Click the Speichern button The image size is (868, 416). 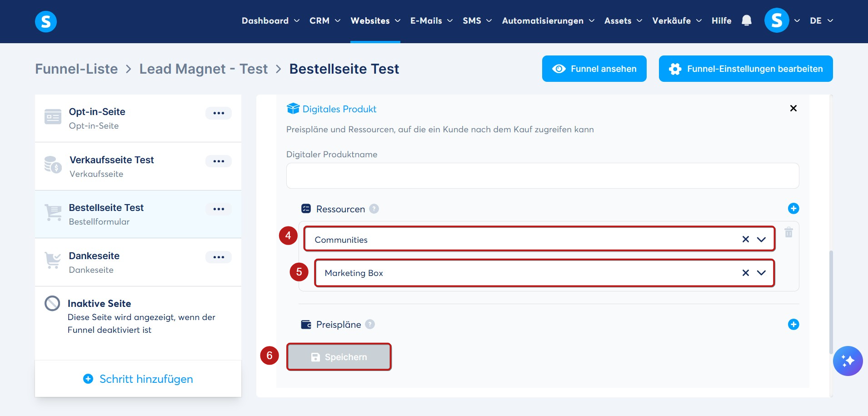339,357
